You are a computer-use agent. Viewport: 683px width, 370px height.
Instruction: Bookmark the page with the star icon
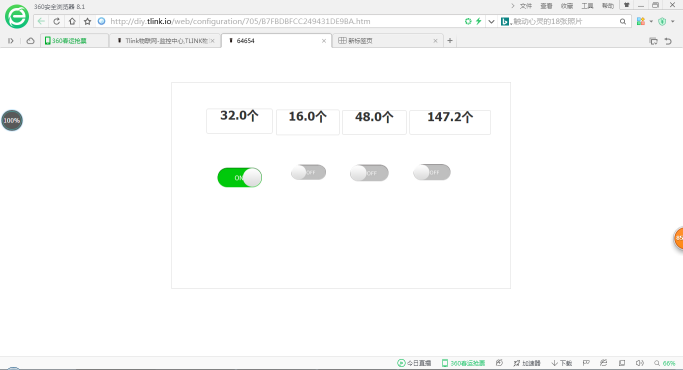point(88,21)
